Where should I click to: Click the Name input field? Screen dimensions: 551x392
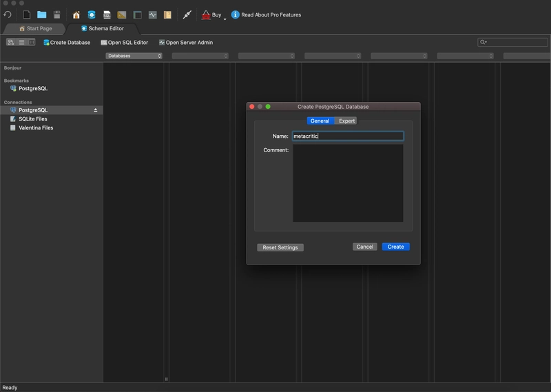point(348,136)
